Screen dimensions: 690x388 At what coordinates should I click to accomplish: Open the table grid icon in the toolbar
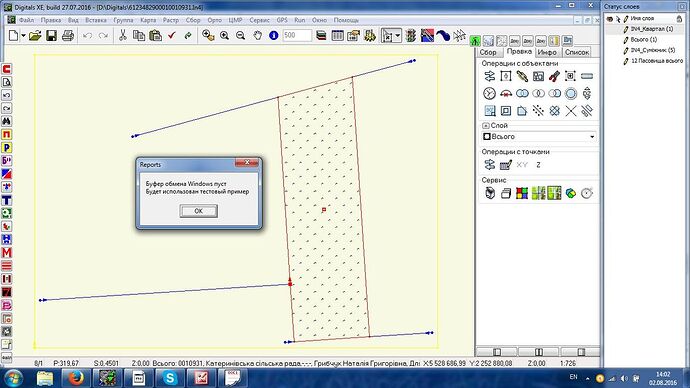pyautogui.click(x=338, y=36)
